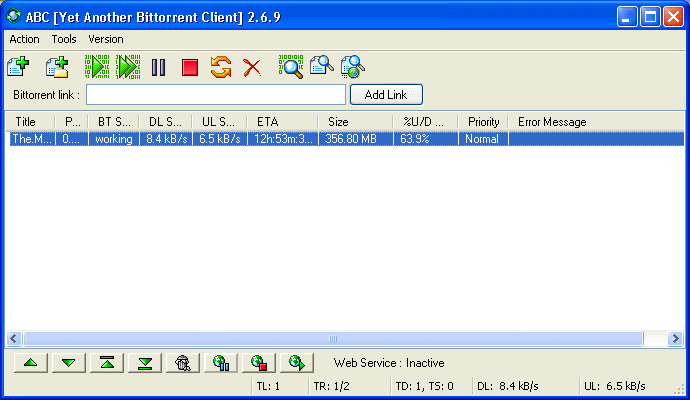Image resolution: width=690 pixels, height=400 pixels.
Task: Select the The.M... torrent title cell
Action: point(32,139)
